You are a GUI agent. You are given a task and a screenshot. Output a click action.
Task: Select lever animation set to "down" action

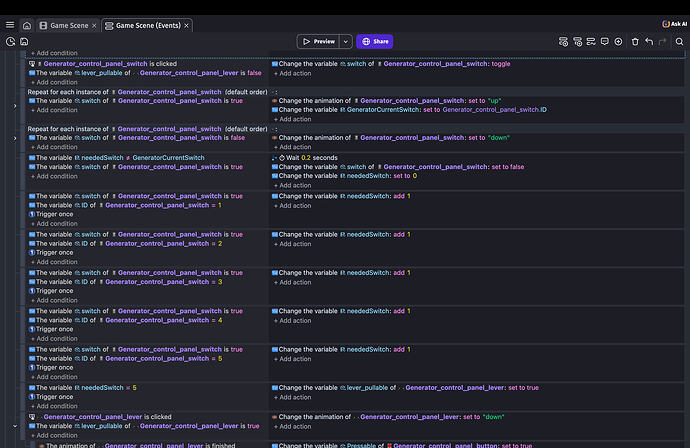coord(388,417)
